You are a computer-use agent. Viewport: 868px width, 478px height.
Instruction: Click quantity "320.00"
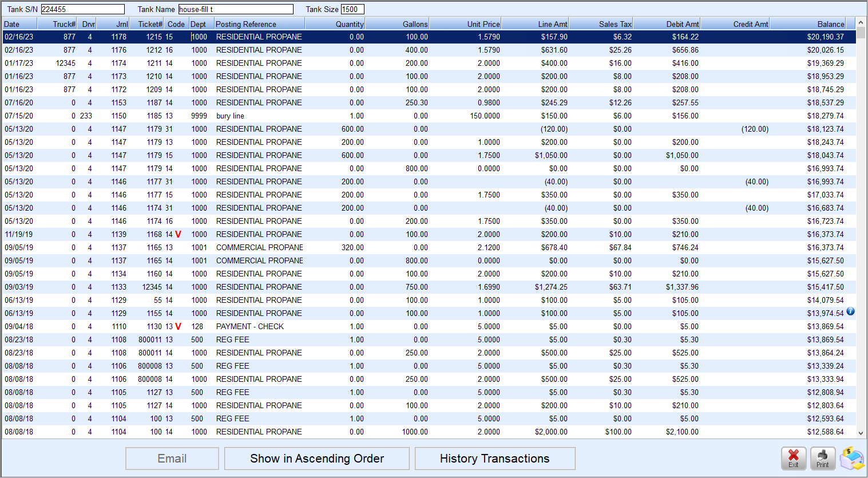[352, 247]
